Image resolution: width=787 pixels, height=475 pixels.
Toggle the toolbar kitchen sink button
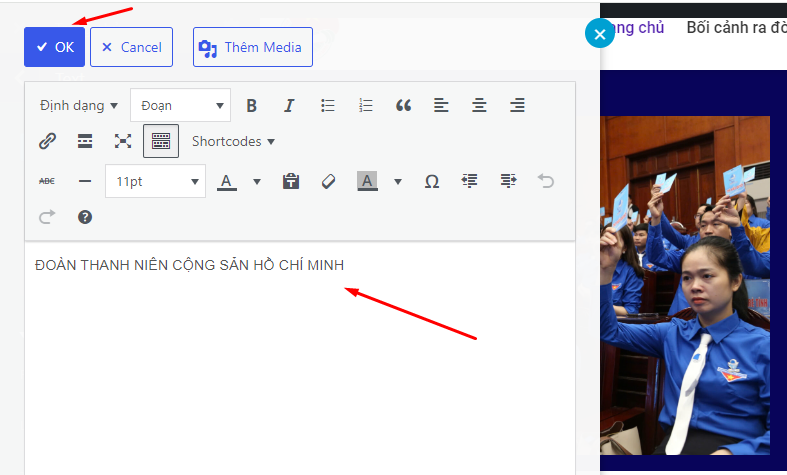pos(161,141)
